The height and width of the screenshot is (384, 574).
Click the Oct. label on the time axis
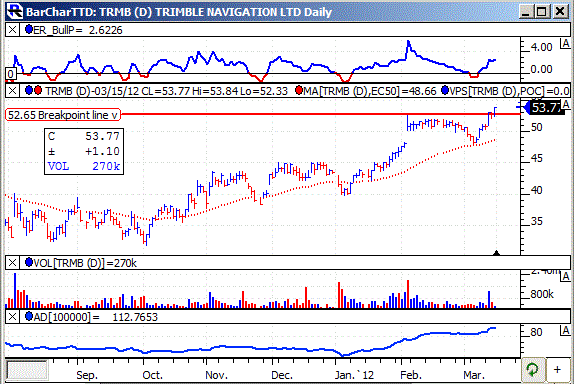[x=152, y=375]
